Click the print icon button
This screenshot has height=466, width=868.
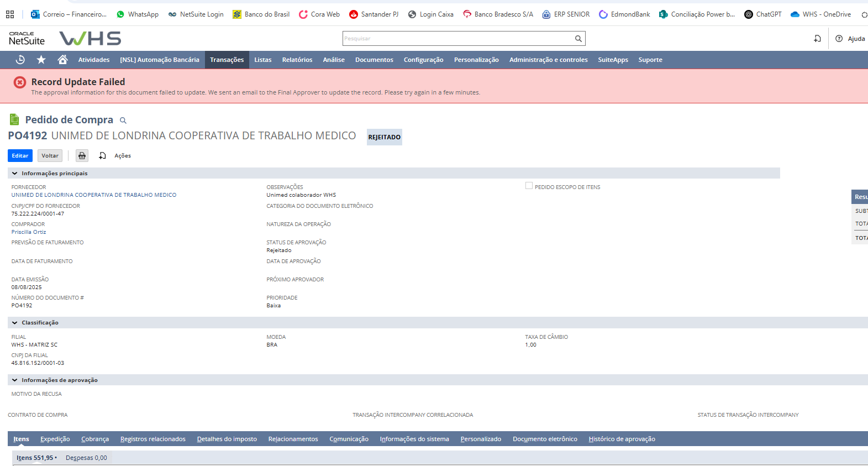click(82, 156)
